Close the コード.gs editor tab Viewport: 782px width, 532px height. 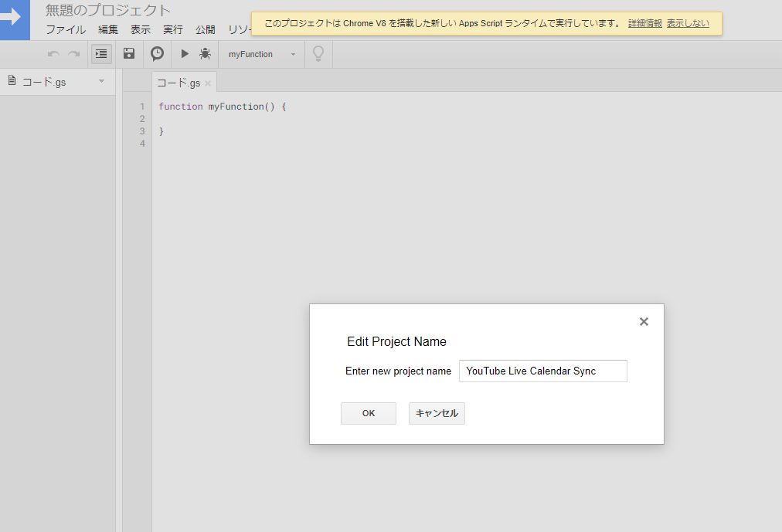click(208, 83)
